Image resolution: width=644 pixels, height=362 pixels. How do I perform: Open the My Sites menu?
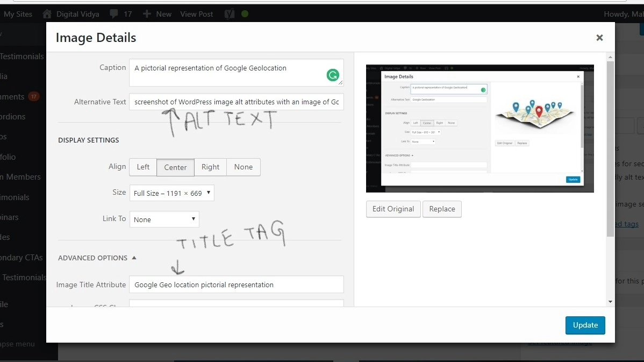click(17, 13)
